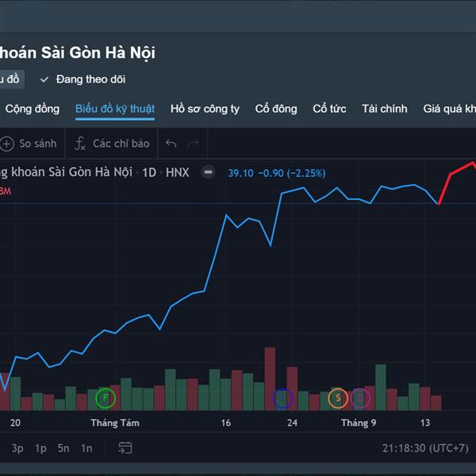Toggle the Đang theo dõi following checkmark
The height and width of the screenshot is (476, 476).
[44, 79]
